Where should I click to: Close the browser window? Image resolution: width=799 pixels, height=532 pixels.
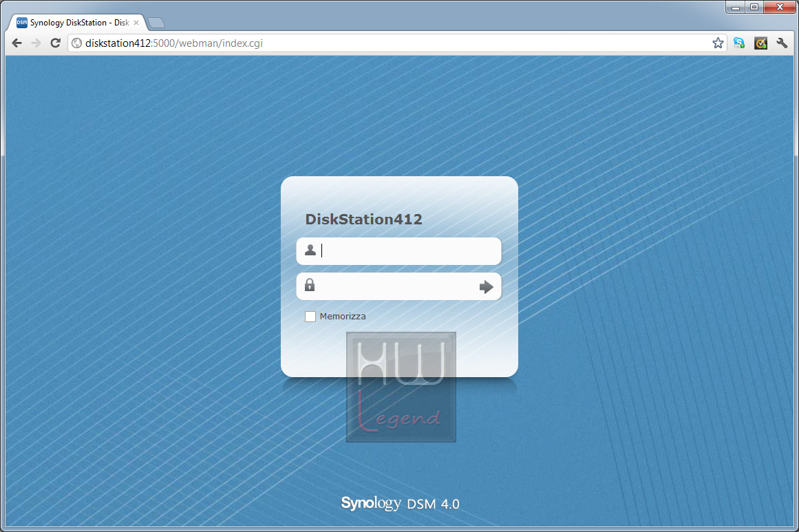[x=780, y=7]
